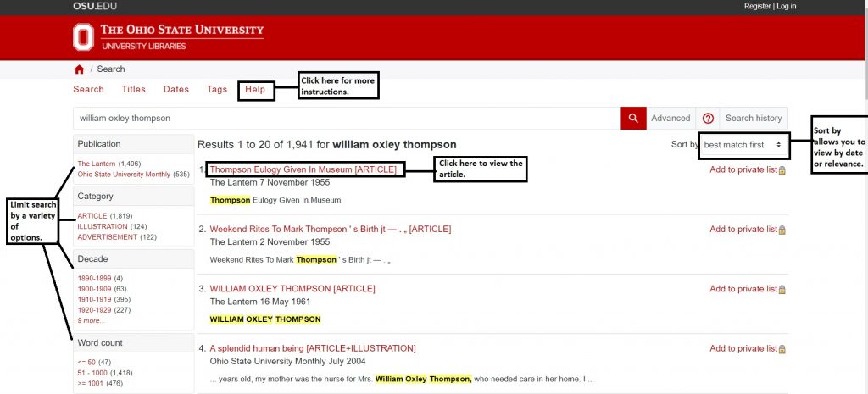Viewport: 868px width, 394px height.
Task: Open the Titles tab
Action: tap(134, 89)
